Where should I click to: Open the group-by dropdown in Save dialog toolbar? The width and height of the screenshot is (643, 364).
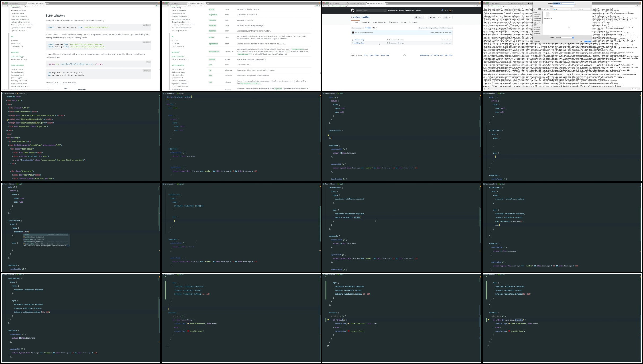pos(548,9)
